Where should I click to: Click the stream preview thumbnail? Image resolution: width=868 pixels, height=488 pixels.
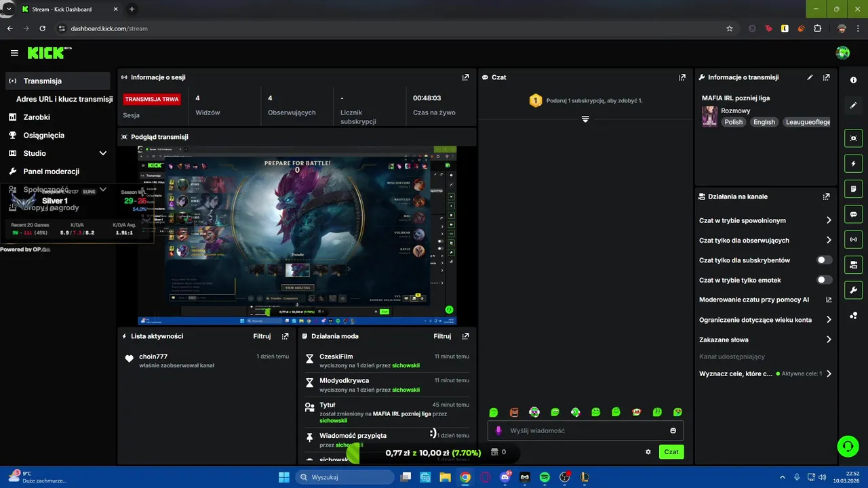[x=297, y=235]
